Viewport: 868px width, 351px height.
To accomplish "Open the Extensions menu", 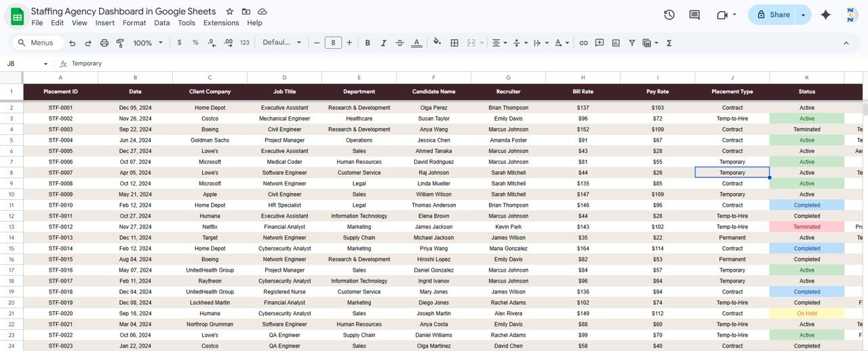I will click(x=221, y=23).
